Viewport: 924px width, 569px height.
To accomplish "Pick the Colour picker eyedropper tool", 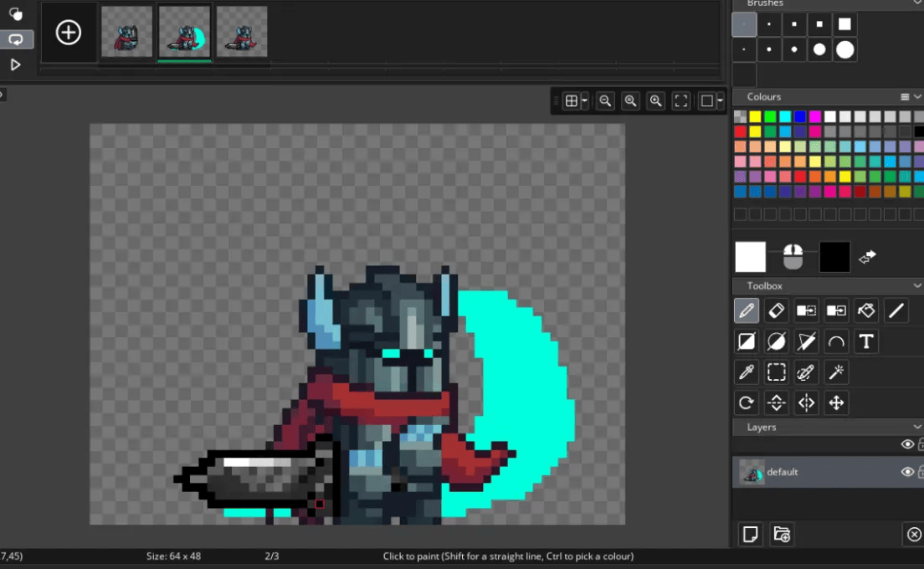I will pos(746,372).
